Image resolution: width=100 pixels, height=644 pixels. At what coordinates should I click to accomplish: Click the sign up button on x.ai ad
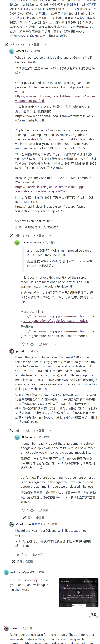click(93, 614)
